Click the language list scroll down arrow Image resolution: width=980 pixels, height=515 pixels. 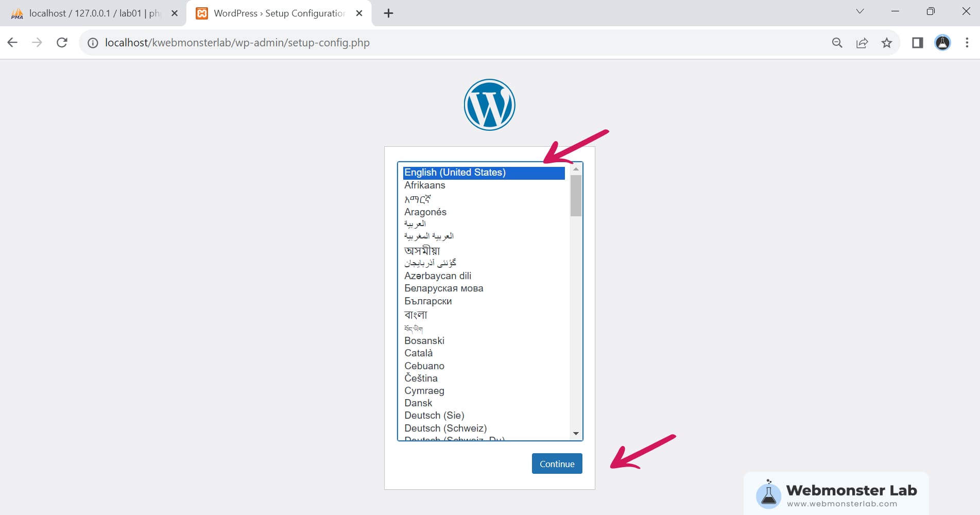click(576, 434)
